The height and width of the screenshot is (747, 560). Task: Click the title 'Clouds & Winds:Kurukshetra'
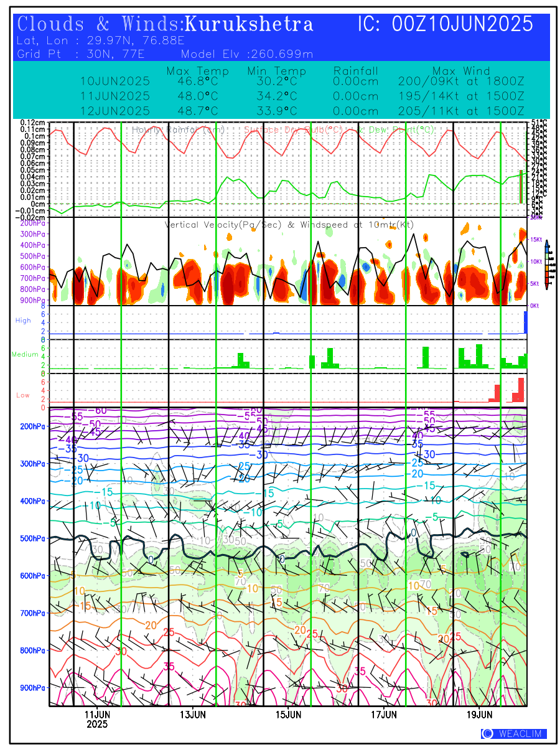tap(166, 24)
